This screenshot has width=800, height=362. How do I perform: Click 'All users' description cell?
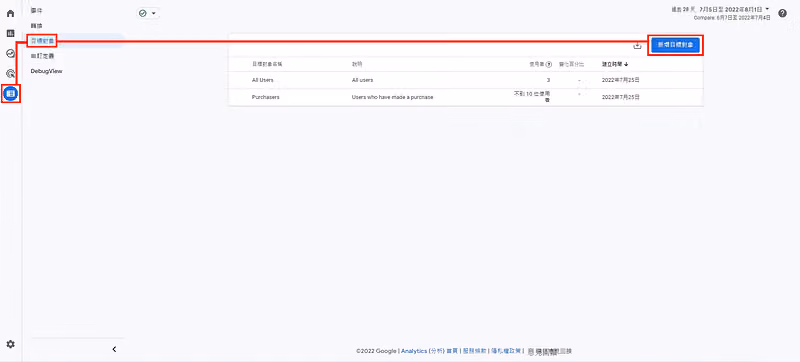[362, 81]
